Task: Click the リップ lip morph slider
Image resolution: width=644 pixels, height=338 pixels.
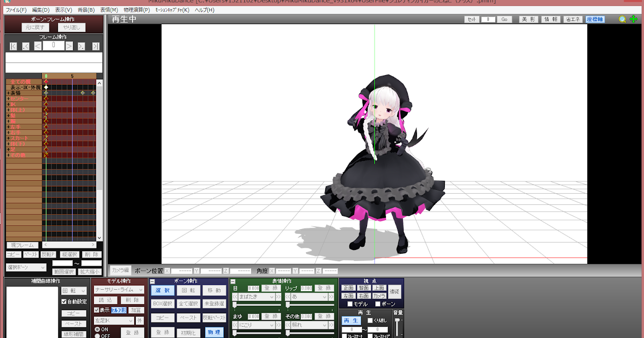Action: click(310, 305)
